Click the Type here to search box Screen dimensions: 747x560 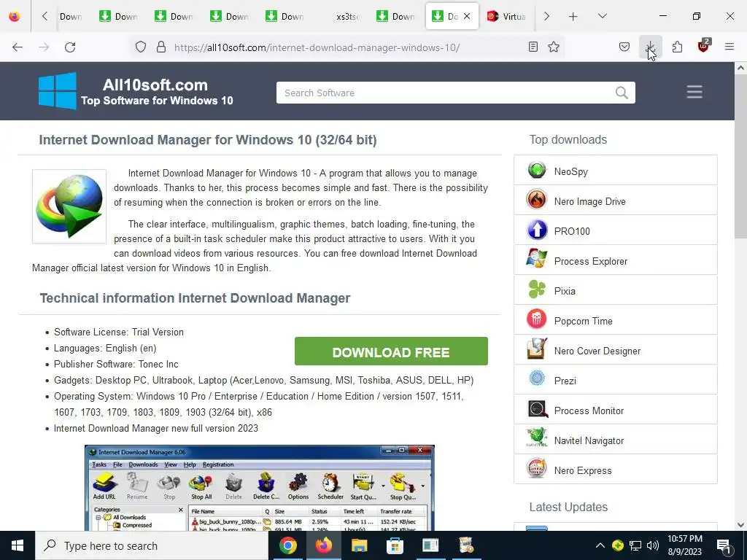click(x=152, y=545)
